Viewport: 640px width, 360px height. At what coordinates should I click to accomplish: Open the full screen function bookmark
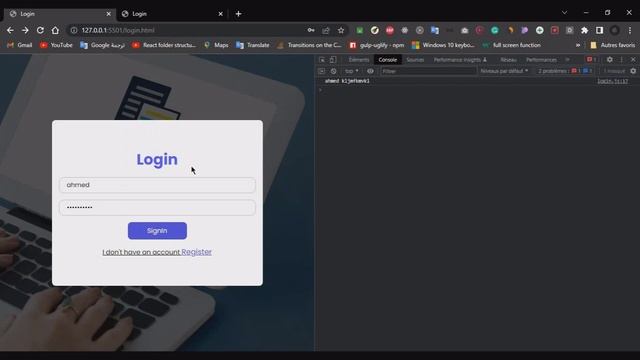[x=511, y=45]
